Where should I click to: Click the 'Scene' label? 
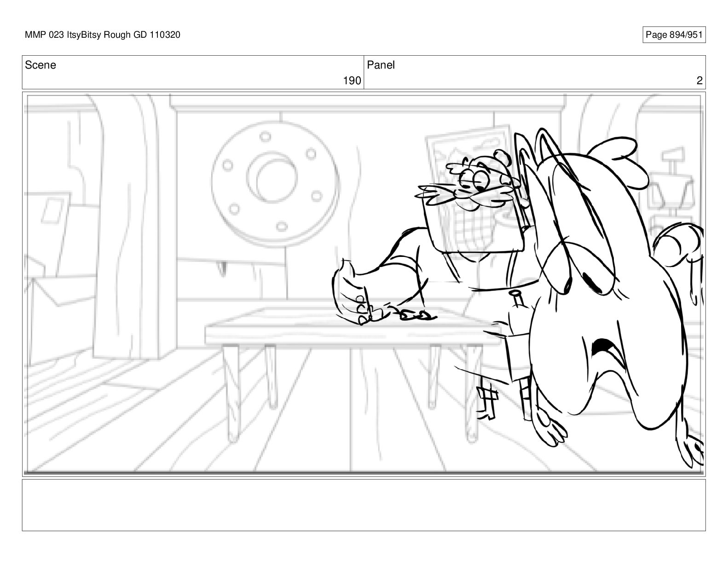point(40,65)
